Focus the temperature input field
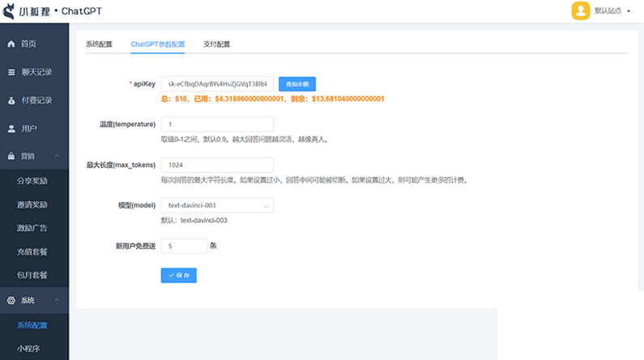The height and width of the screenshot is (360, 644). (x=217, y=124)
